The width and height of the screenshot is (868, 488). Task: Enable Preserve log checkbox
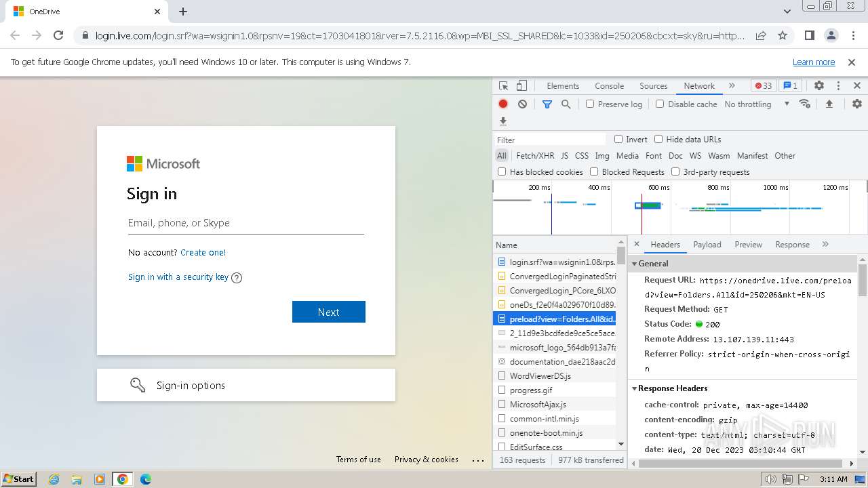coord(590,104)
